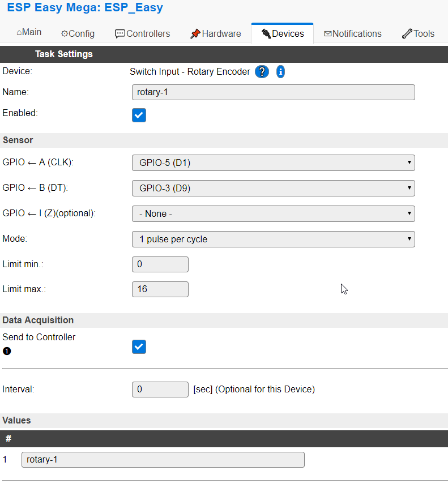Image resolution: width=448 pixels, height=492 pixels.
Task: Open the GPIO A (CLK) dropdown
Action: tap(274, 163)
